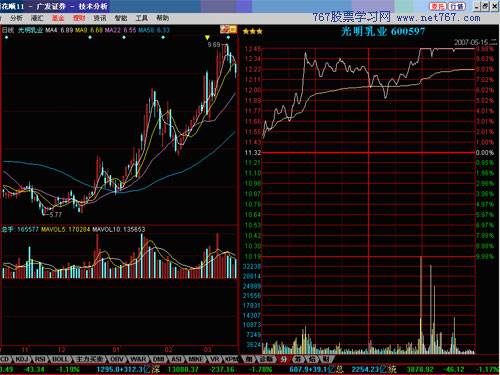Open the 帮助 menu
Screen dimensions: 500x375
pyautogui.click(x=162, y=18)
